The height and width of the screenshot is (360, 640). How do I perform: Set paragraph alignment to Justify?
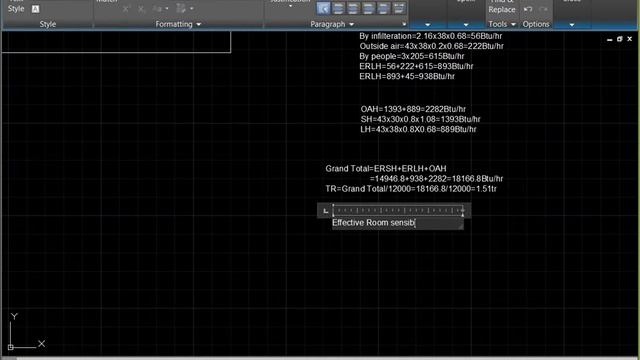pos(383,8)
